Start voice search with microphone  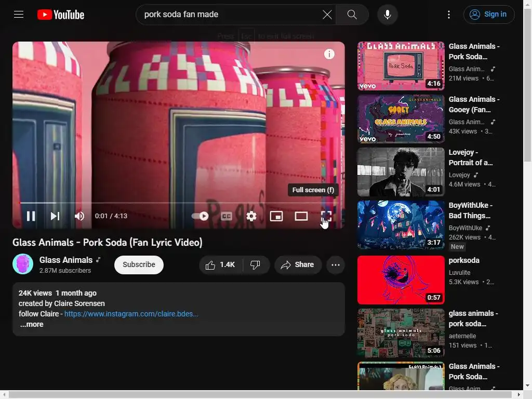tap(388, 15)
